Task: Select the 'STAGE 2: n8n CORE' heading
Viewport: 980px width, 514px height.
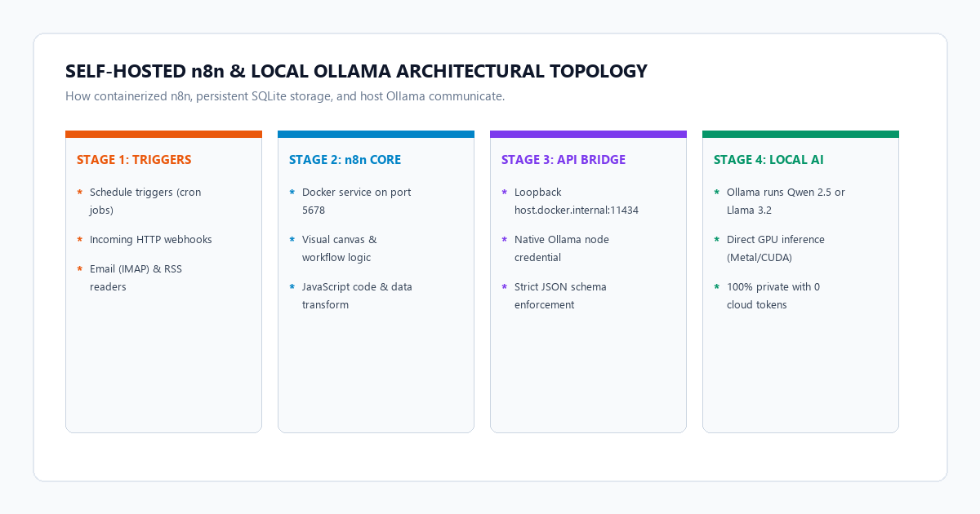Action: [x=345, y=160]
